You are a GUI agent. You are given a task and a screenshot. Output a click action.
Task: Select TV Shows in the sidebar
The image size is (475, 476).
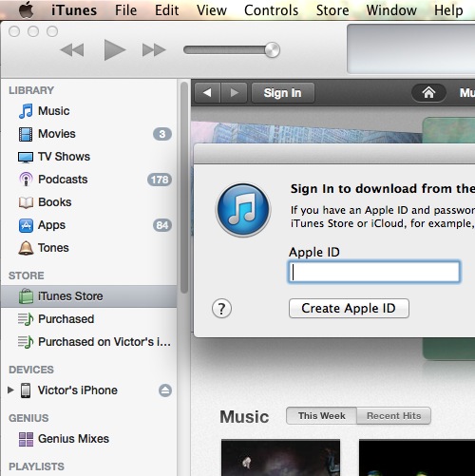point(88,157)
